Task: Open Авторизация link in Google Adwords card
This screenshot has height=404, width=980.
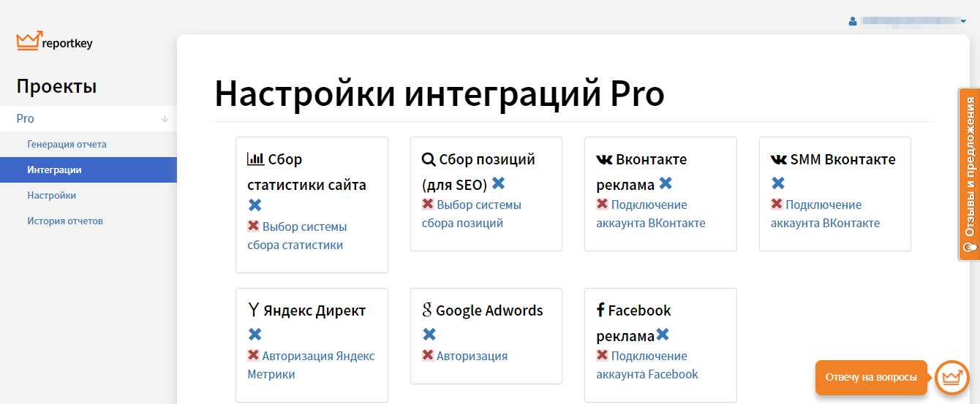Action: 472,356
